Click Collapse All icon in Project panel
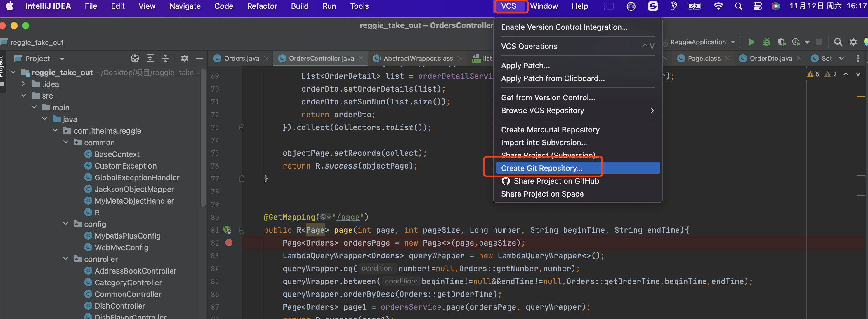 [165, 59]
